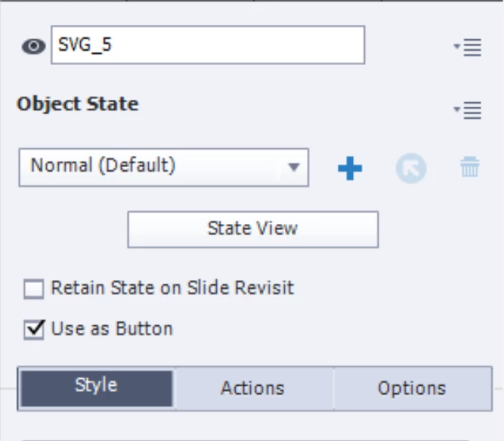Click the Use as Button label text
Image resolution: width=504 pixels, height=441 pixels.
tap(112, 328)
